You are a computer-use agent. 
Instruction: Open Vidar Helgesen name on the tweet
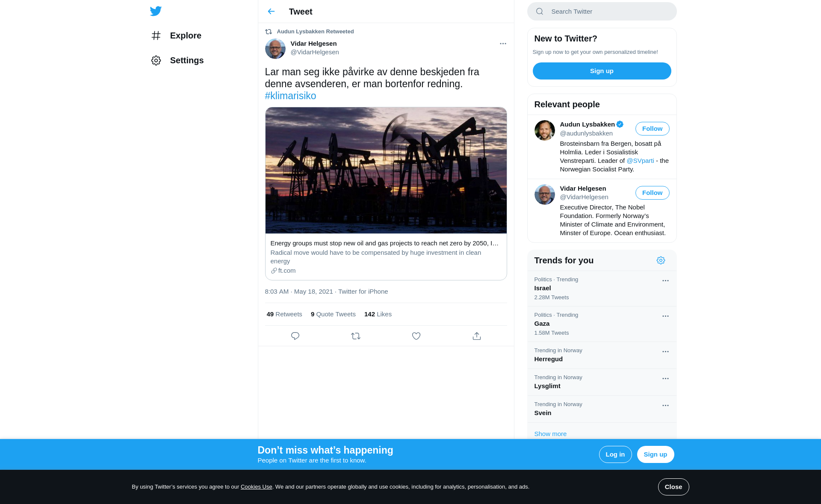[x=313, y=44]
